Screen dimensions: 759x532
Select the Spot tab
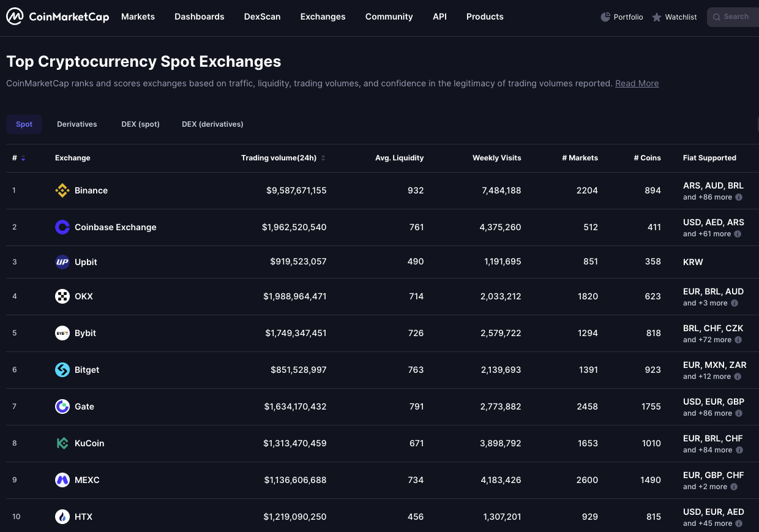tap(24, 124)
